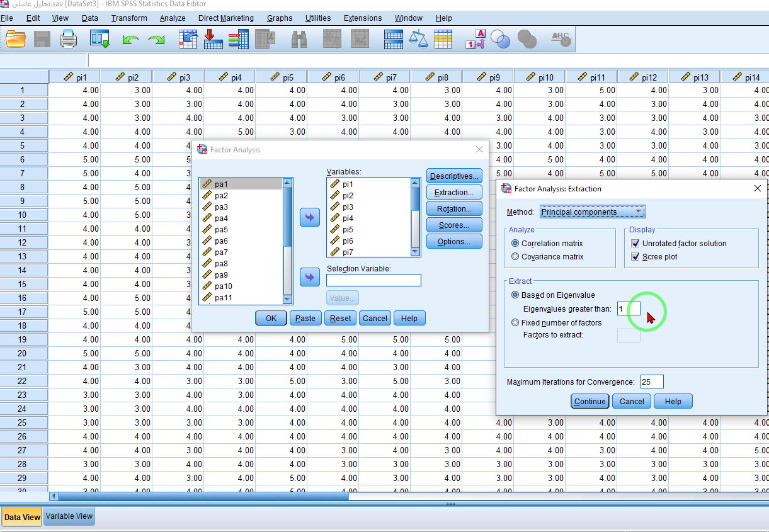Click the Rotation button in Factor Analysis
769x532 pixels.
tap(454, 209)
